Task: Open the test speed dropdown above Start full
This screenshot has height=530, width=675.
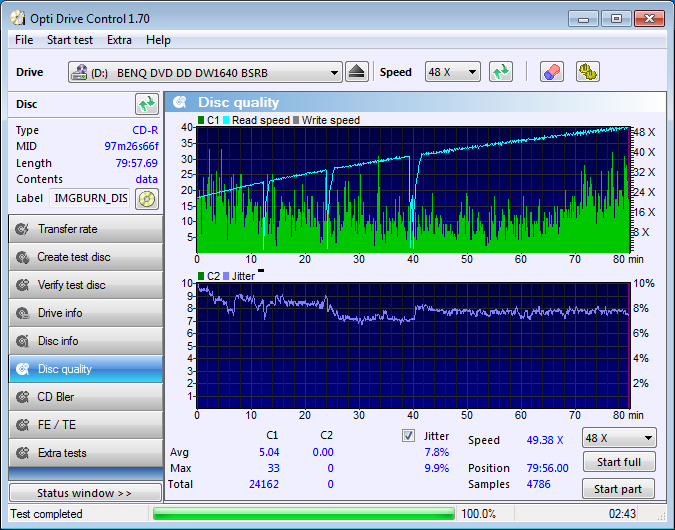Action: coord(619,438)
